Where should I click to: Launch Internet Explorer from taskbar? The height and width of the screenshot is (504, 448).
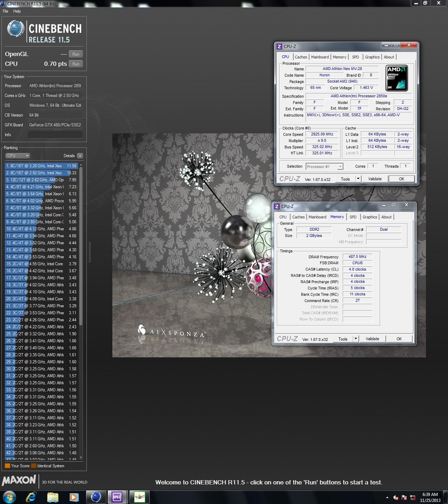(31, 497)
